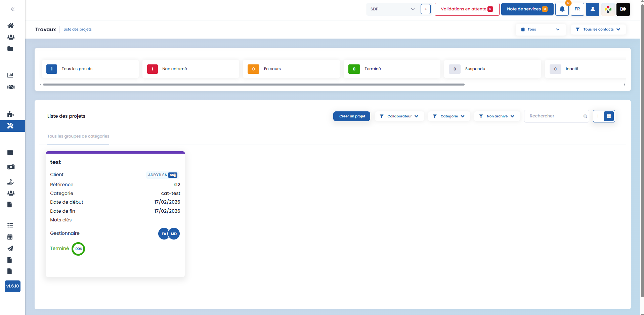Click the Créer un projet button

tap(352, 116)
